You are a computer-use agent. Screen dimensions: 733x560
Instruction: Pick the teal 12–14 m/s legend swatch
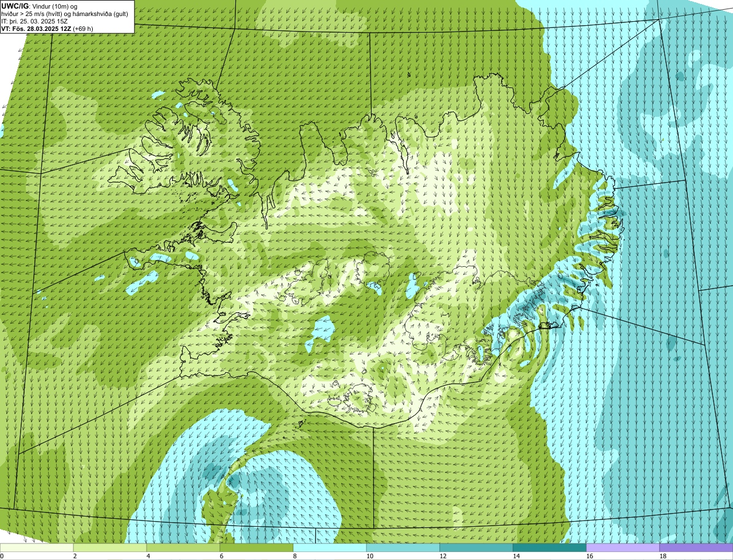(x=476, y=548)
